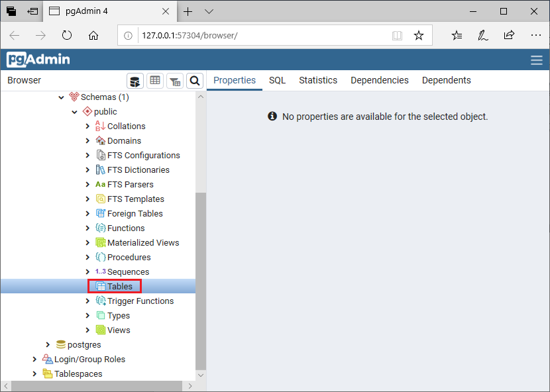
Task: Collapse the Schemas tree node
Action: pyautogui.click(x=61, y=97)
